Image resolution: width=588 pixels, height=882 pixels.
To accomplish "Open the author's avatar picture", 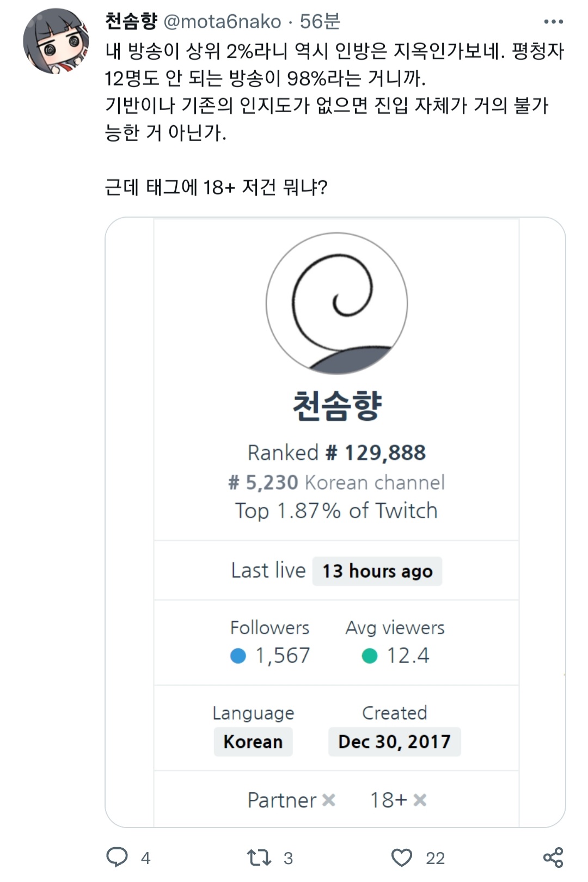I will (56, 41).
